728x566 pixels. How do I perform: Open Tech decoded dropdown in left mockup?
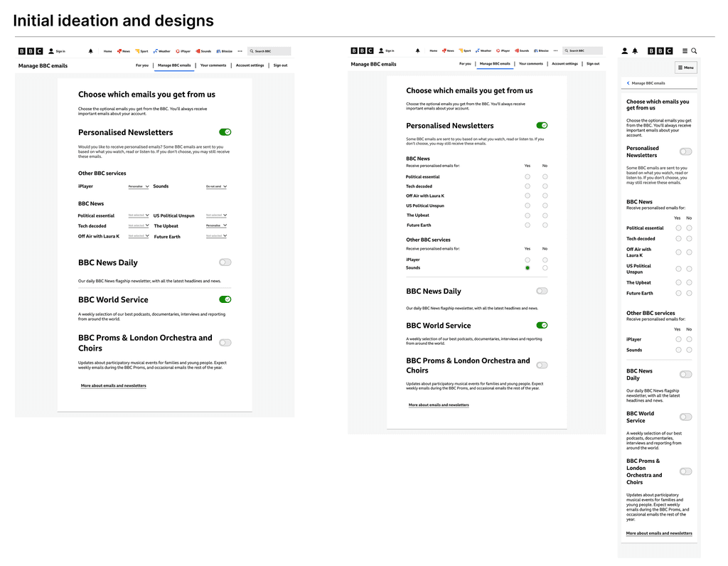(139, 225)
